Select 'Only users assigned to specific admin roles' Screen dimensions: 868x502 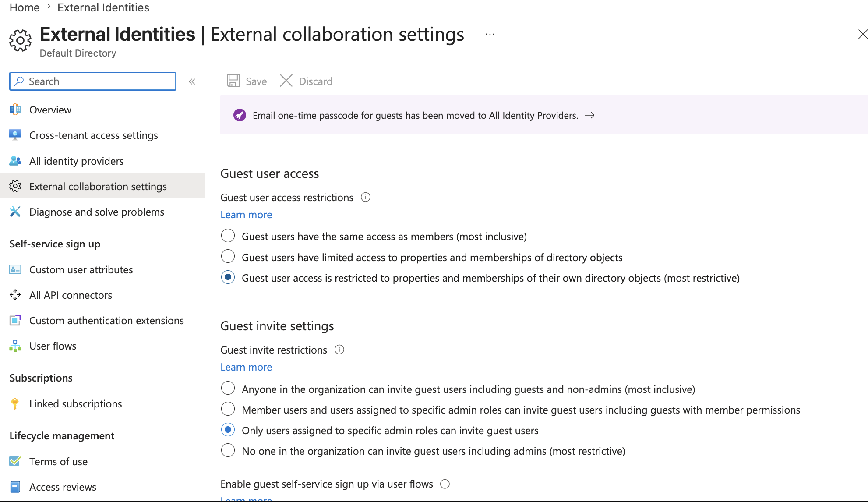coord(228,430)
